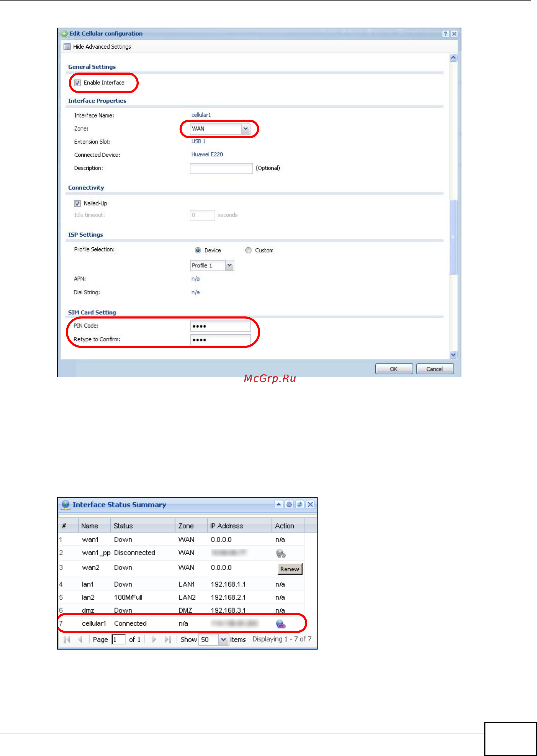Click the OK button
The height and width of the screenshot is (756, 537).
394,369
